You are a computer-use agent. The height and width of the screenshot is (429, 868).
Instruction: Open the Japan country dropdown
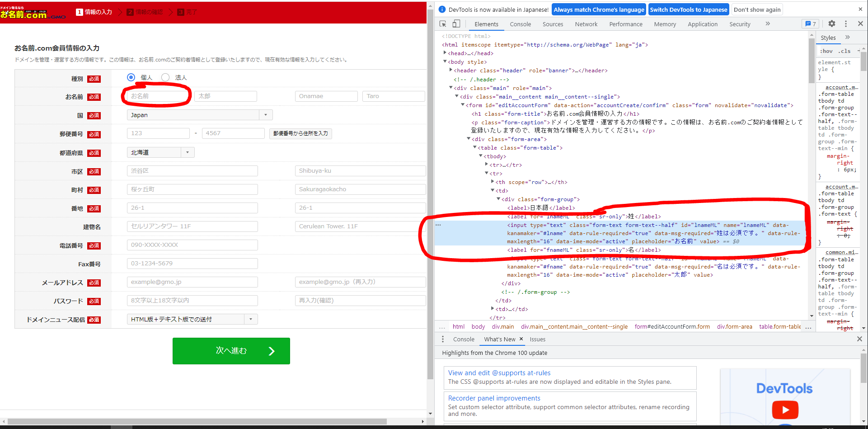click(x=200, y=115)
